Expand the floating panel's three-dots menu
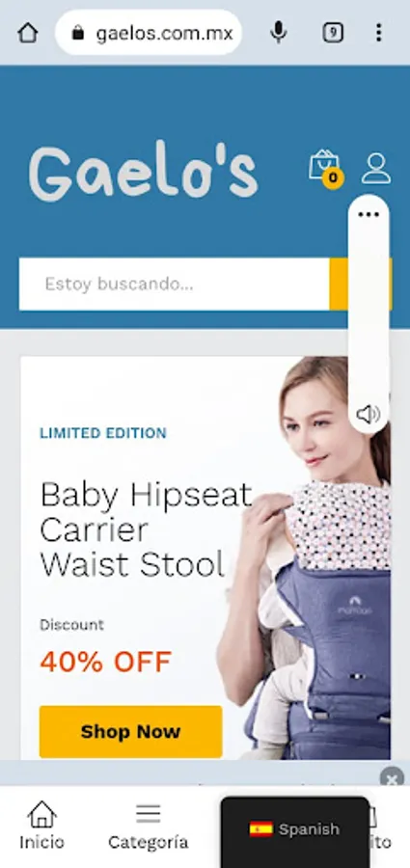 coord(369,215)
